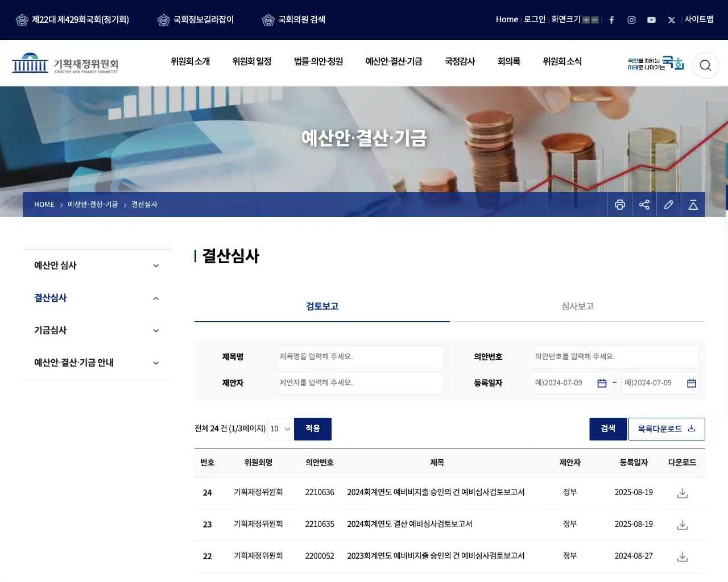Click 예산안·결산·기금 in the breadcrumb
728x582 pixels.
point(93,205)
